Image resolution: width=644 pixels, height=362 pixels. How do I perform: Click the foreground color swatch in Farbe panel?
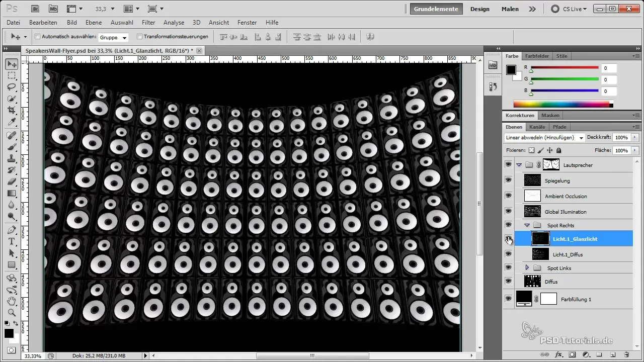point(511,69)
